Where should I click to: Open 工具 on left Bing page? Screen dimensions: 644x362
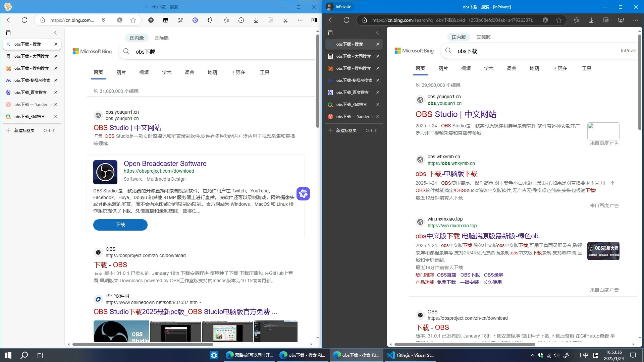tap(265, 72)
